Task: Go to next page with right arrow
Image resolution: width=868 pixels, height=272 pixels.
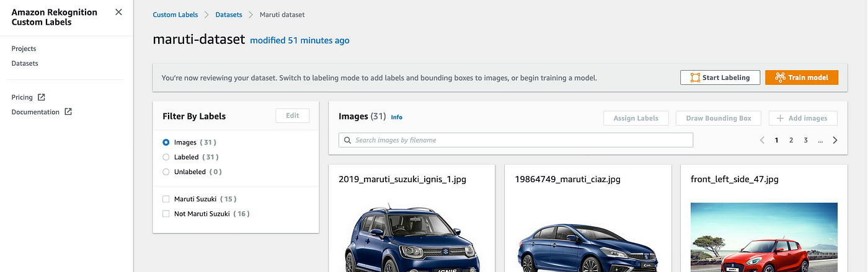Action: point(835,140)
